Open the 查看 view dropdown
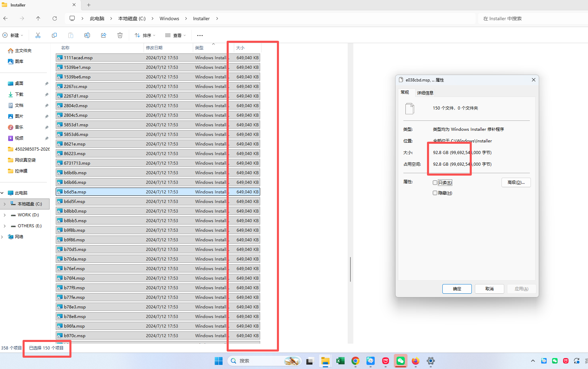The width and height of the screenshot is (588, 369). pyautogui.click(x=175, y=35)
